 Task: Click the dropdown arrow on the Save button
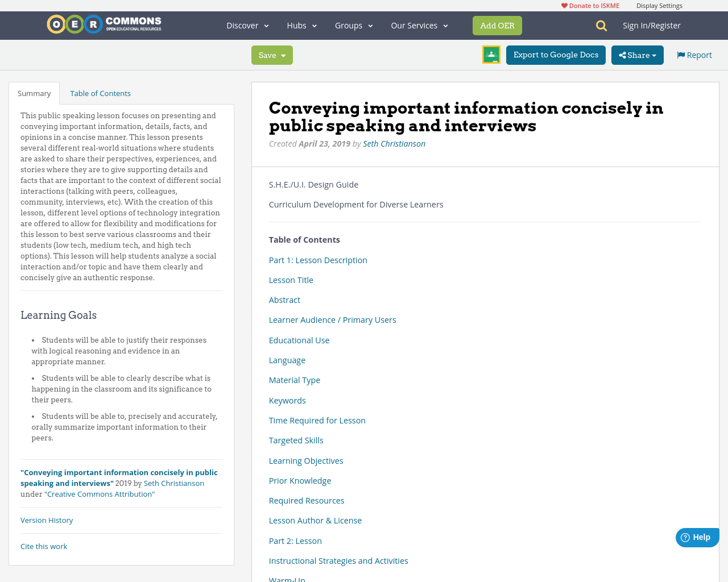click(x=284, y=55)
